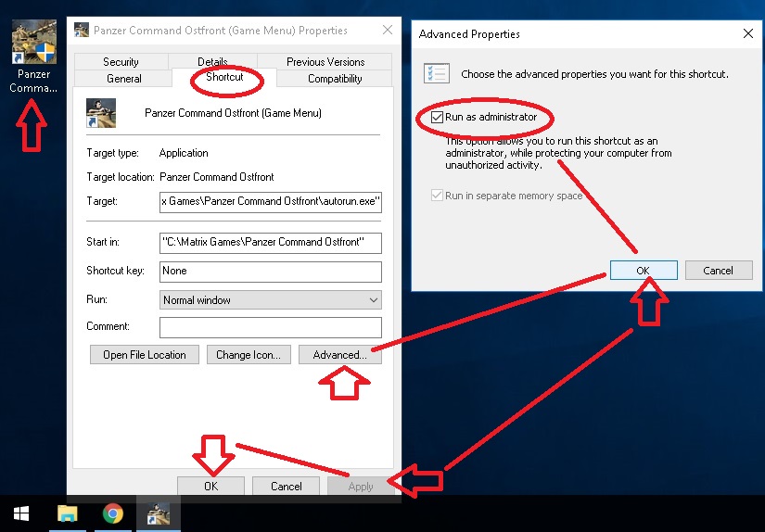Click the Open File Location button
Viewport: 765px width, 532px height.
click(145, 355)
